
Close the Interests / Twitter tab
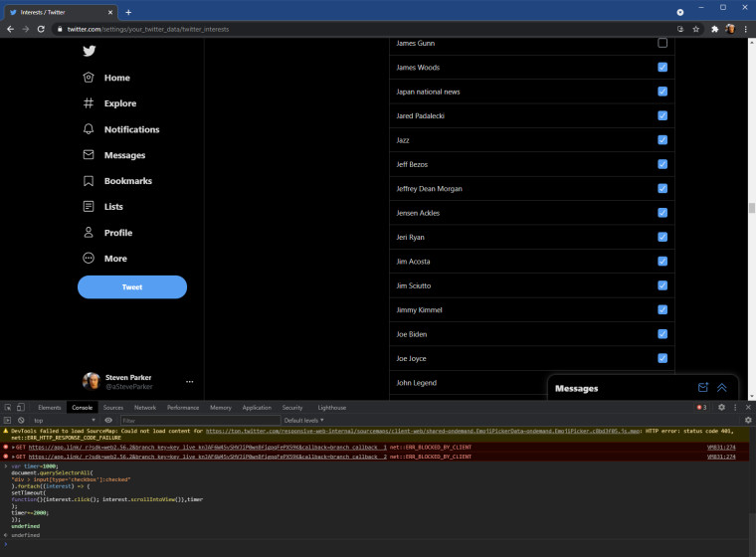click(x=110, y=12)
